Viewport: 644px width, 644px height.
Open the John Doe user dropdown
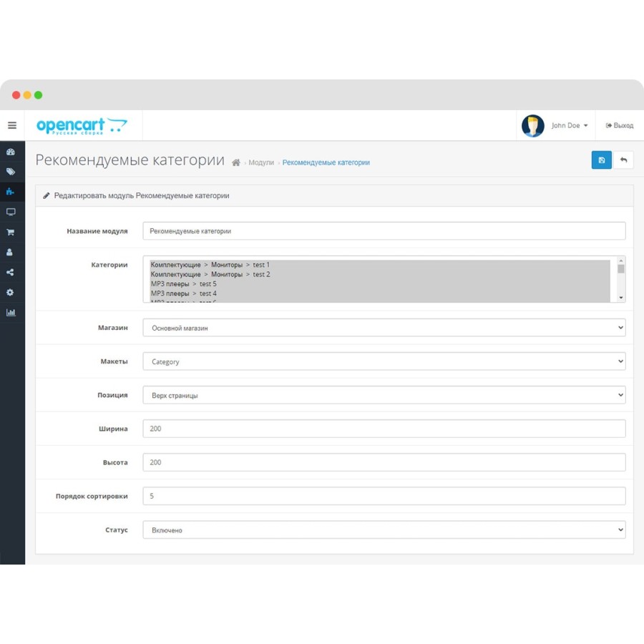pyautogui.click(x=570, y=126)
